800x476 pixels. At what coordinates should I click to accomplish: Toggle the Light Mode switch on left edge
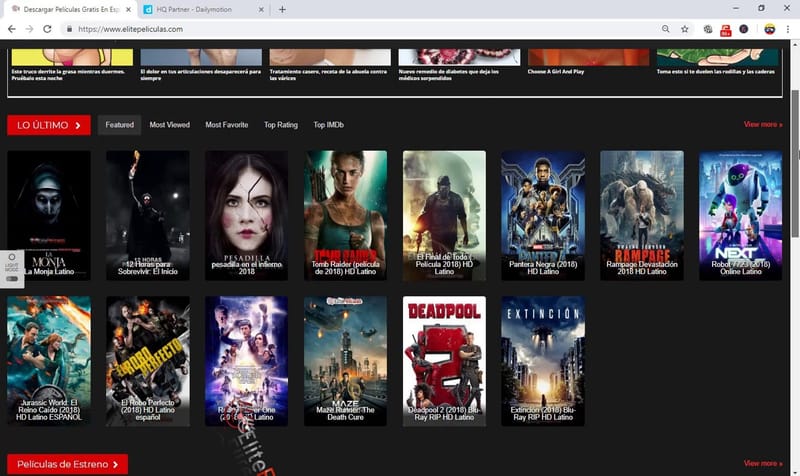click(12, 279)
